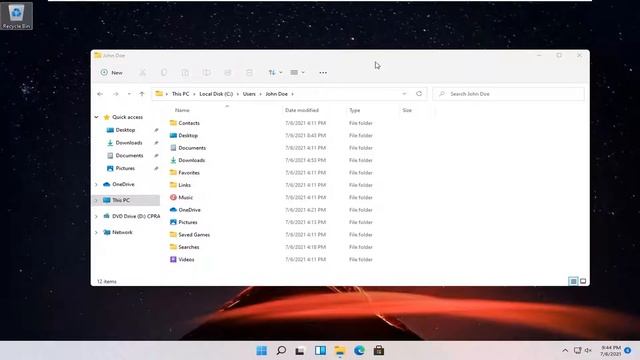
Task: Click the Videos folder icon
Action: click(173, 259)
